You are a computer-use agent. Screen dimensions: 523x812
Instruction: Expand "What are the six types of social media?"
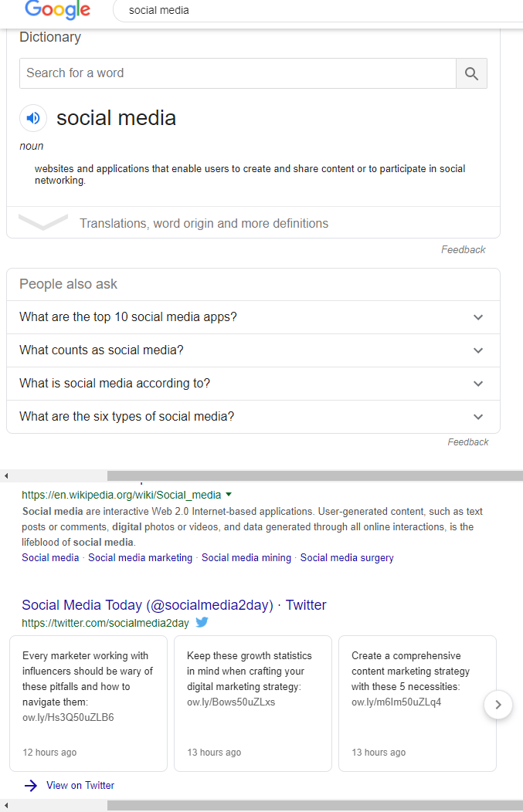(x=478, y=417)
